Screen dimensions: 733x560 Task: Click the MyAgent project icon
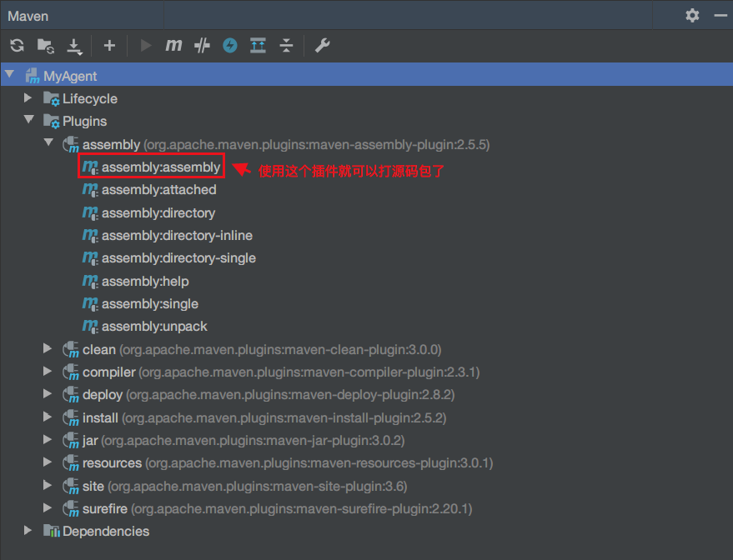pyautogui.click(x=33, y=76)
